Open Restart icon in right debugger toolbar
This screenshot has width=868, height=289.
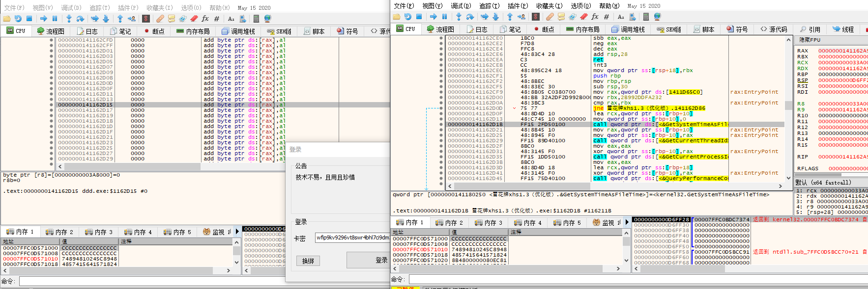pyautogui.click(x=408, y=17)
